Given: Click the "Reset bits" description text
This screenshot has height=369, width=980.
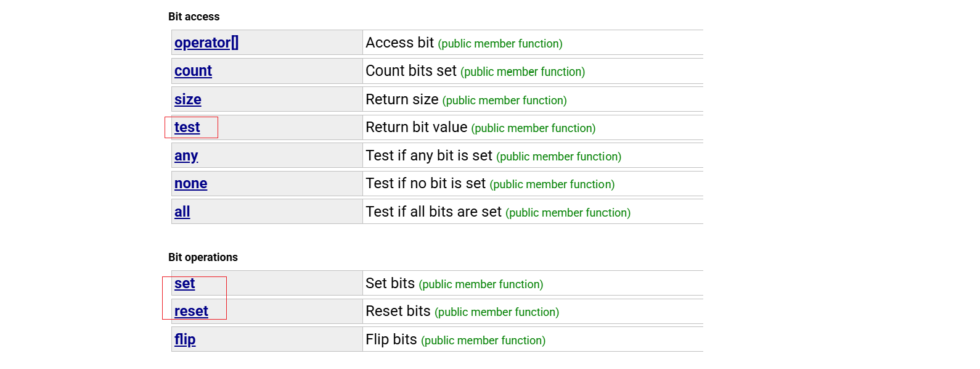Looking at the screenshot, I should point(398,311).
